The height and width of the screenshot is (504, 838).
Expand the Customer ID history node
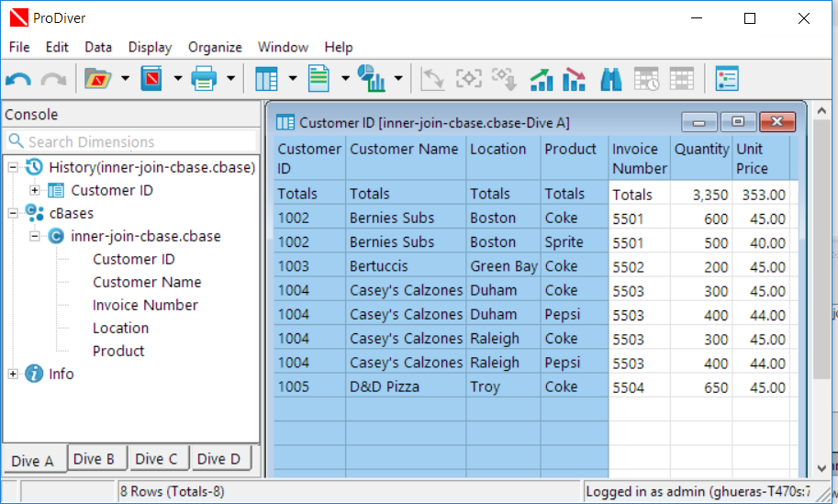(35, 190)
